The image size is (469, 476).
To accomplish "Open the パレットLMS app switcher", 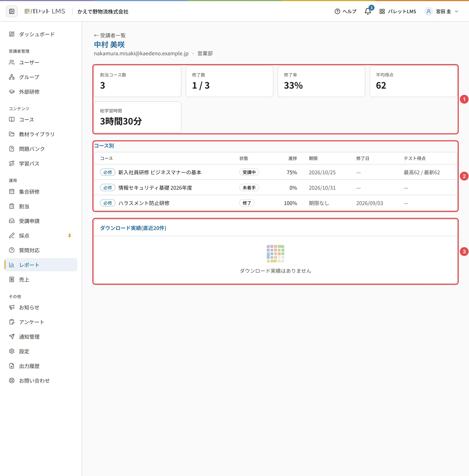I will tap(398, 11).
